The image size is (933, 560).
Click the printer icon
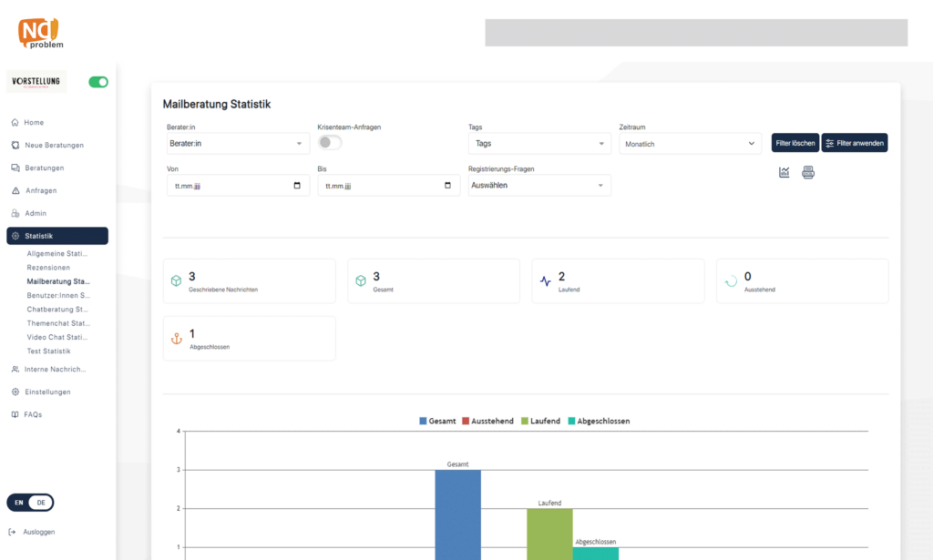(807, 173)
